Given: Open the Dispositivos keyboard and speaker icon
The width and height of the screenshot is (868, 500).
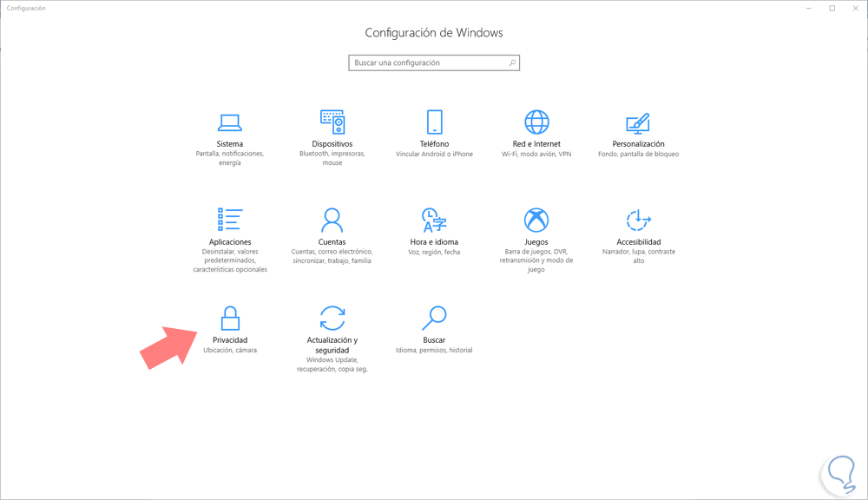Looking at the screenshot, I should tap(332, 122).
